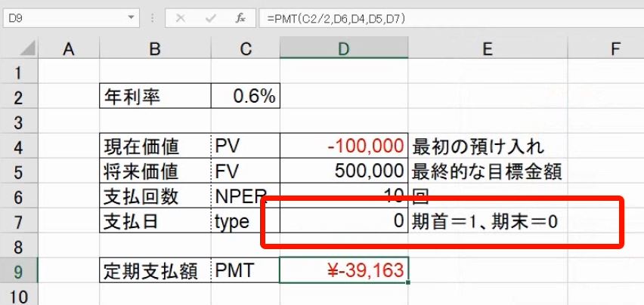Click the 定期支払額 cell

click(x=155, y=270)
